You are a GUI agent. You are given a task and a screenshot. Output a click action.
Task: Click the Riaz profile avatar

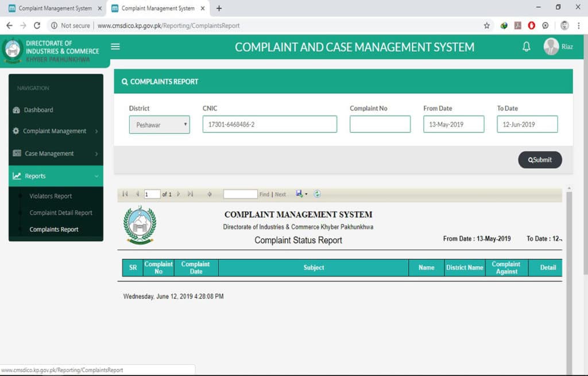click(552, 47)
